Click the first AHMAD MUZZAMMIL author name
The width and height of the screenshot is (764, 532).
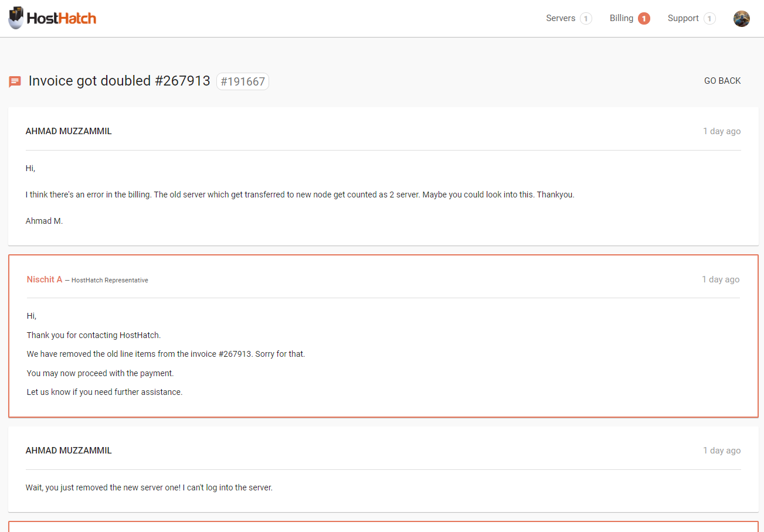tap(69, 131)
